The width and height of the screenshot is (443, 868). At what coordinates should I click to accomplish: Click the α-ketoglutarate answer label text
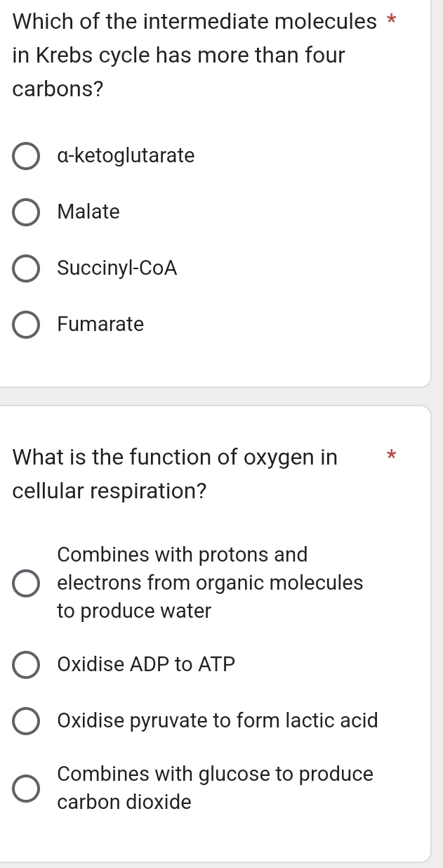(126, 156)
